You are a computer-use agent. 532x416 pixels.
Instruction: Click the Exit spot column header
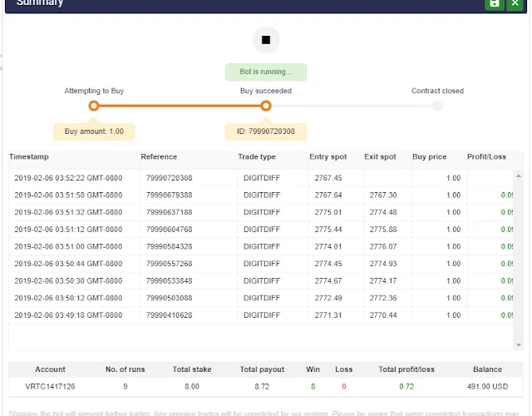pos(380,157)
